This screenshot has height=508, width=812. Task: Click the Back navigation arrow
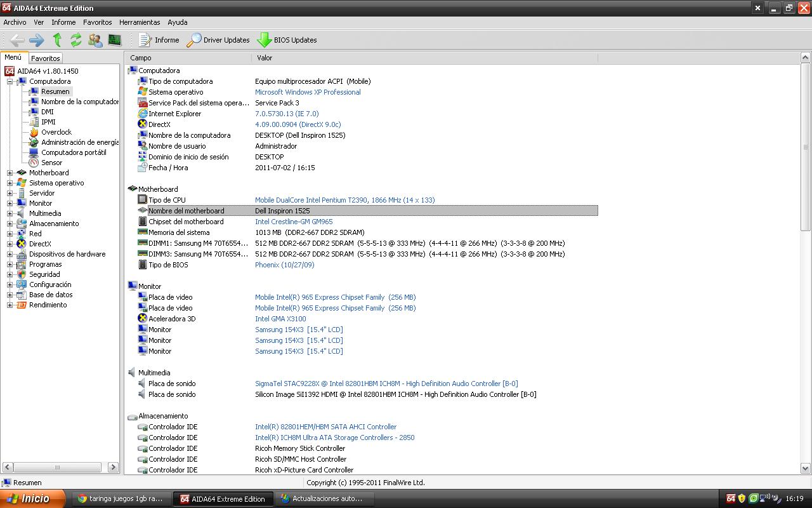[x=17, y=40]
